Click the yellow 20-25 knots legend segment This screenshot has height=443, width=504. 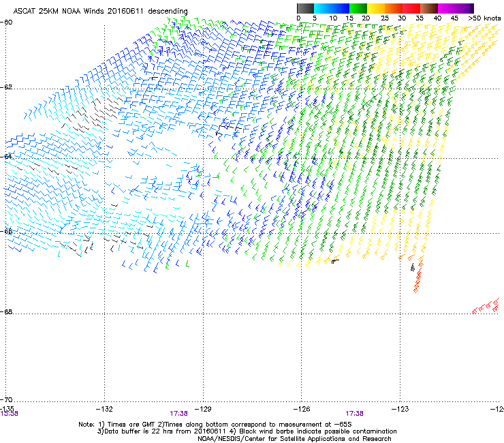tap(376, 8)
